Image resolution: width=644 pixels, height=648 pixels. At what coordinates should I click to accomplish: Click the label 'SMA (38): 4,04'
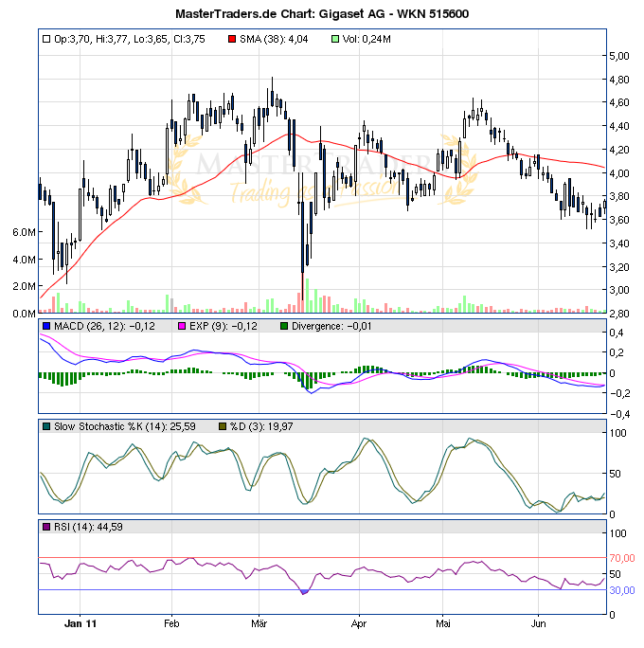(x=274, y=39)
